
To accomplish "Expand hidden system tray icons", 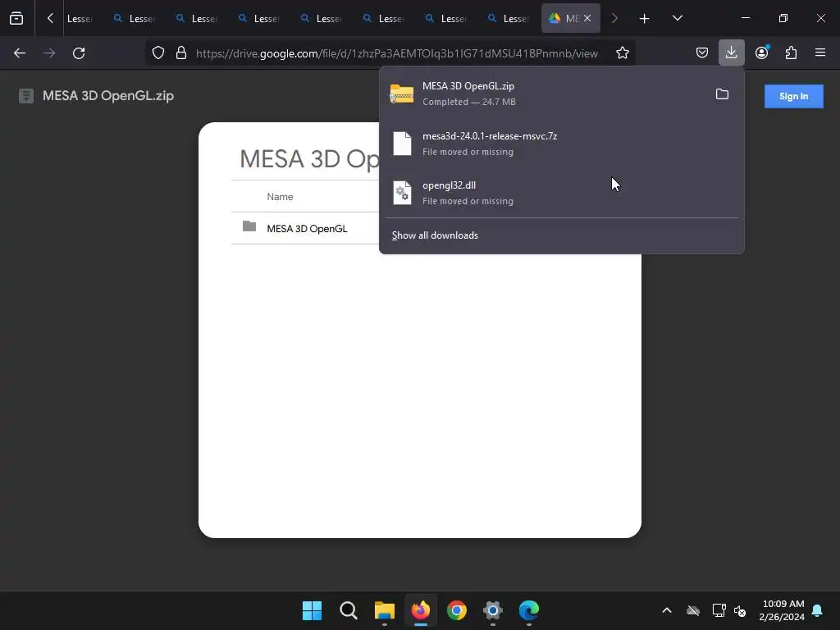I will (667, 610).
